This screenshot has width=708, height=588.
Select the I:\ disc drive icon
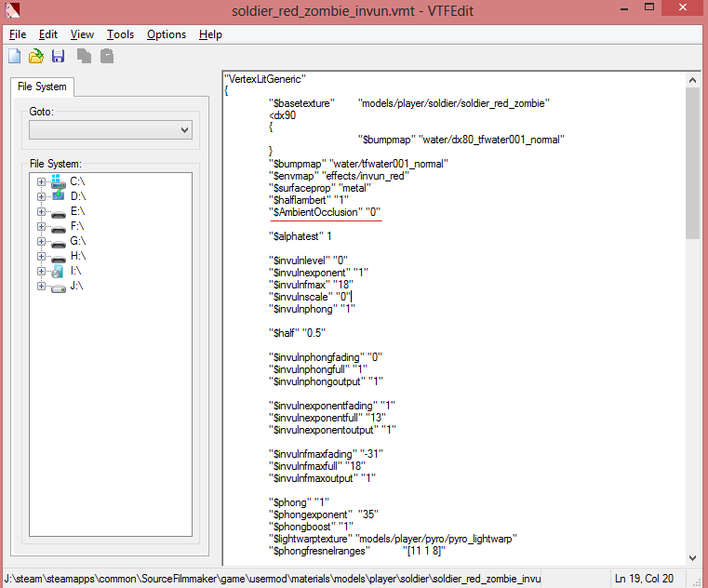(x=58, y=271)
